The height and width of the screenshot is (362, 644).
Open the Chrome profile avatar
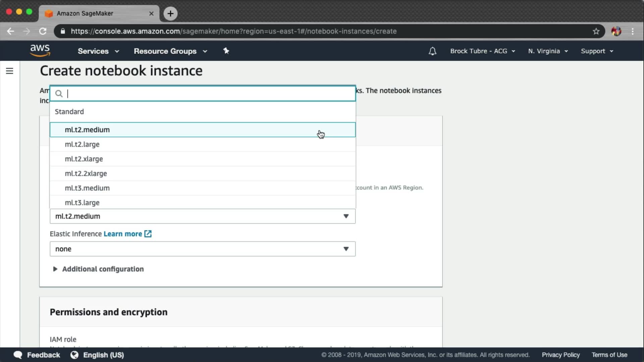(x=616, y=31)
